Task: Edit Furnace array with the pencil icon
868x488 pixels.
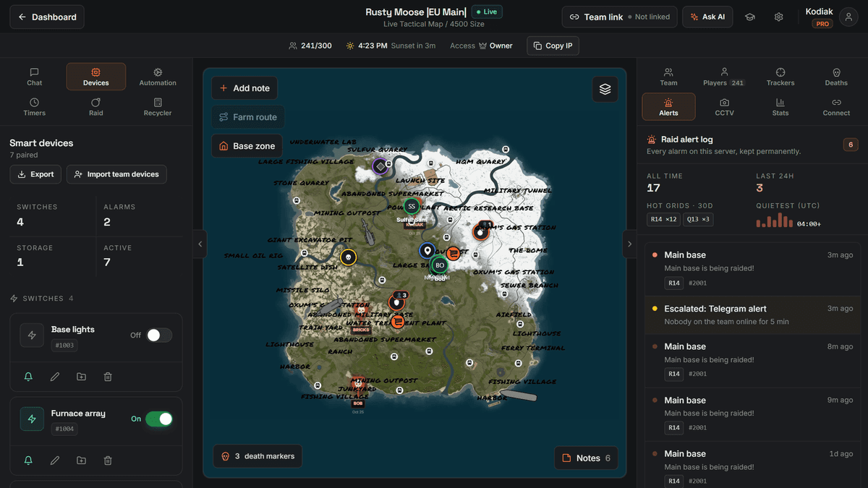Action: 55,461
